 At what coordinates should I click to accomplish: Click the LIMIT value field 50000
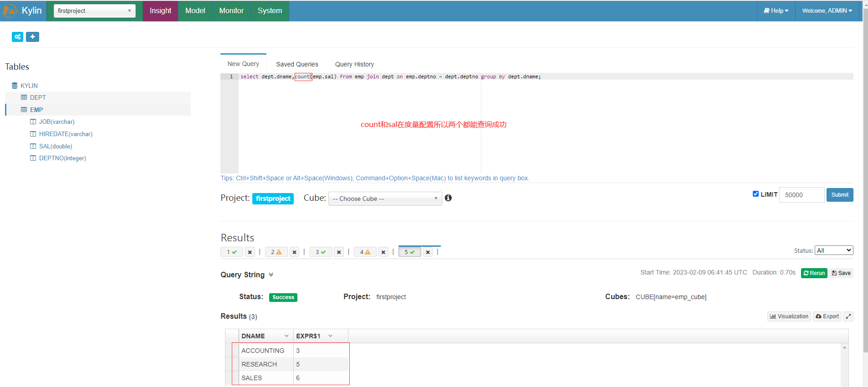click(802, 195)
